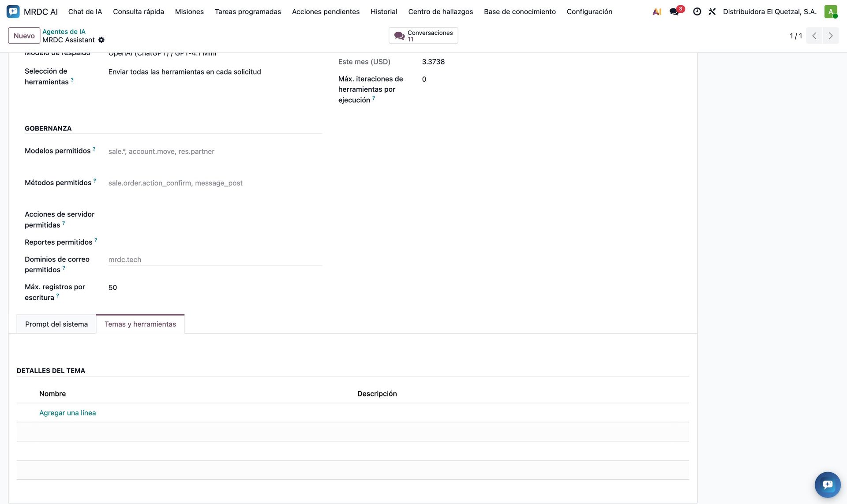Image resolution: width=847 pixels, height=504 pixels.
Task: Open floating chat bubble button
Action: point(828,485)
